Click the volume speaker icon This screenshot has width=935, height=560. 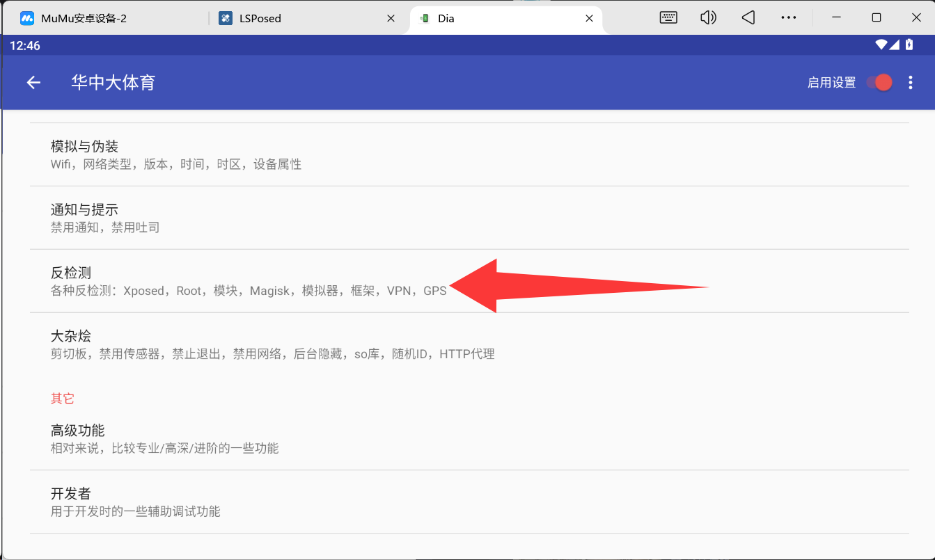click(x=708, y=18)
